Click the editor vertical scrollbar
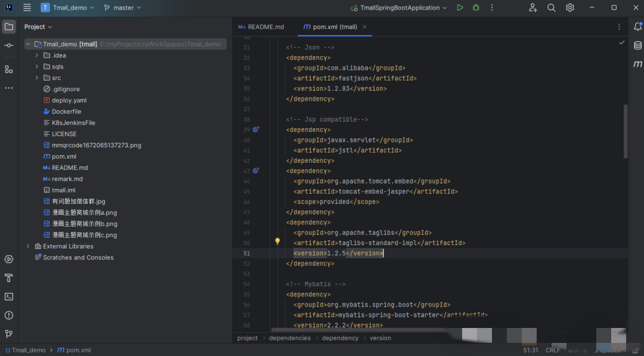This screenshot has height=356, width=644. coord(626,131)
